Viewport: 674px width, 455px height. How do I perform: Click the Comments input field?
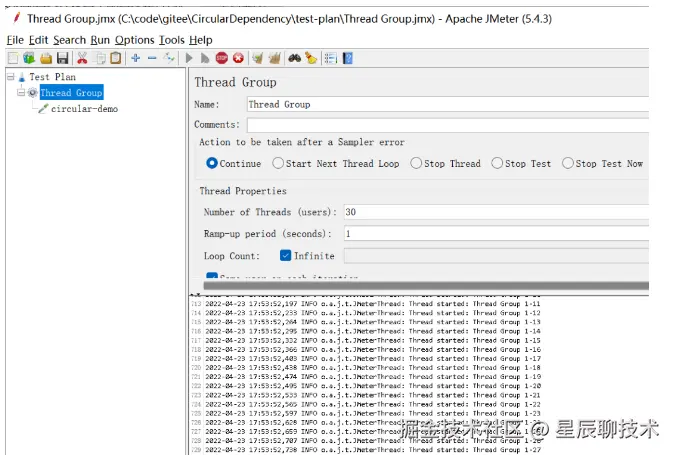pos(447,125)
